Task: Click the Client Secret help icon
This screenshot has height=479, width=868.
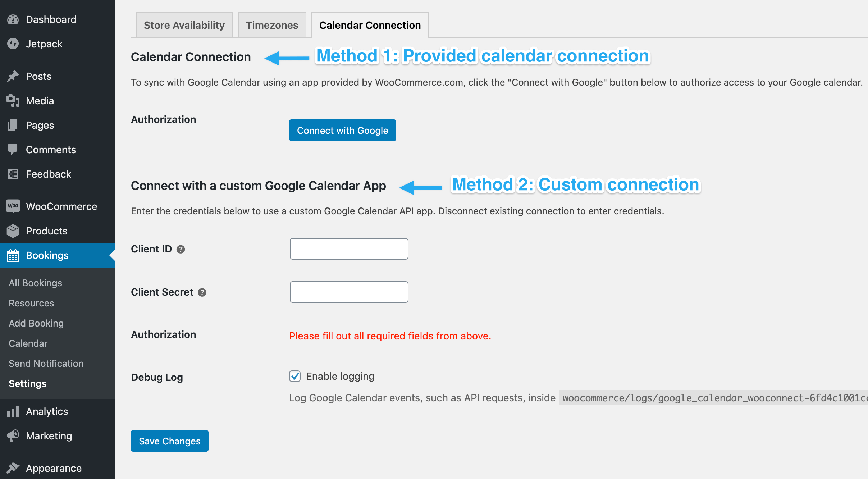Action: [202, 292]
